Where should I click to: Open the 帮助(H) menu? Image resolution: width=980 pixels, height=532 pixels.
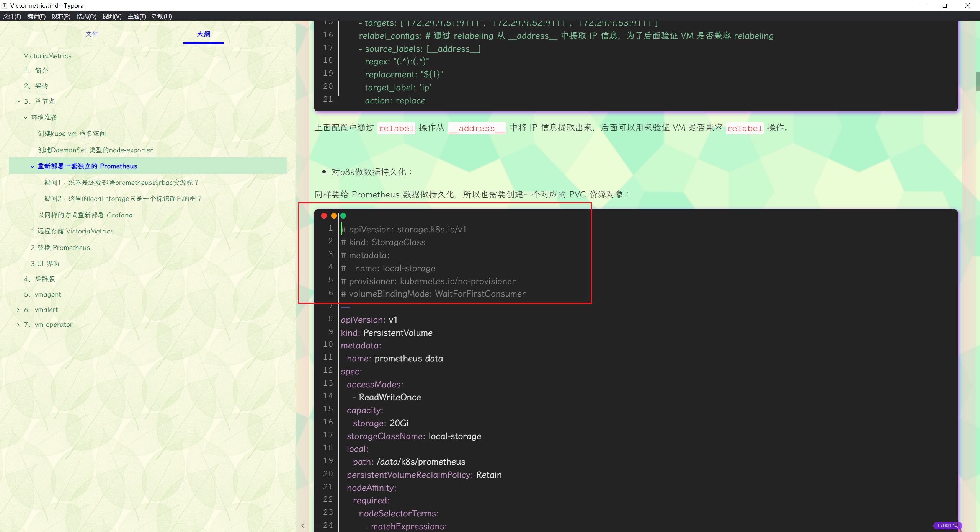point(162,16)
